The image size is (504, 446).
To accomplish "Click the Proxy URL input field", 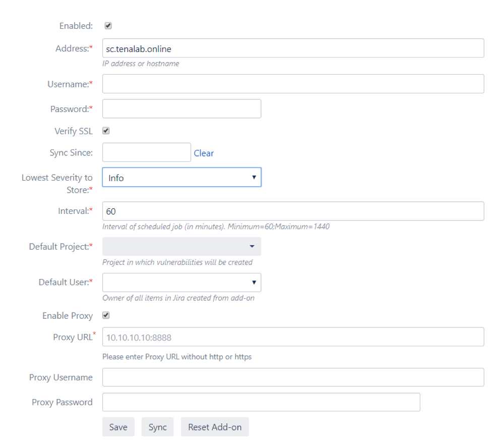I will point(293,337).
